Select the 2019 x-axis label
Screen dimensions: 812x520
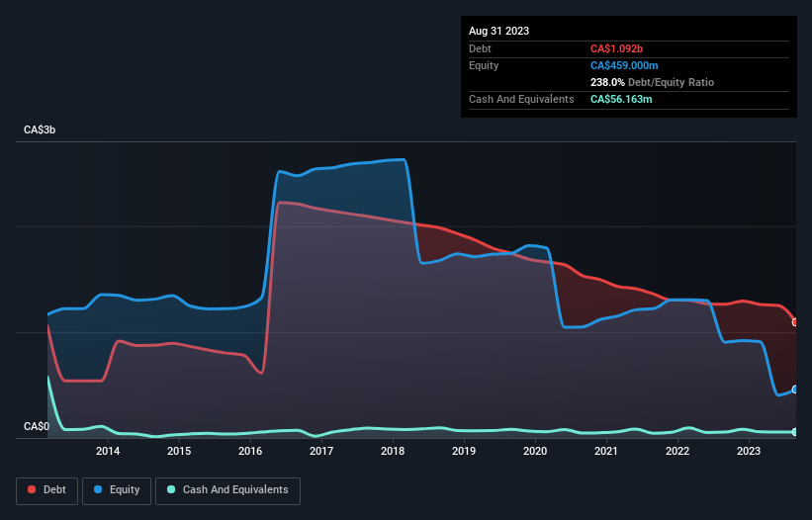(464, 451)
